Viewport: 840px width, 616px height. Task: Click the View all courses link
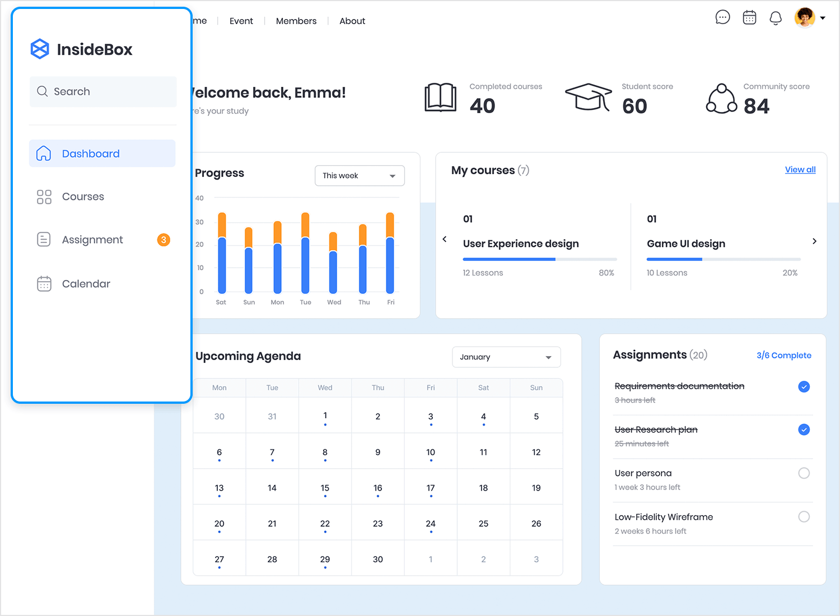pyautogui.click(x=800, y=170)
